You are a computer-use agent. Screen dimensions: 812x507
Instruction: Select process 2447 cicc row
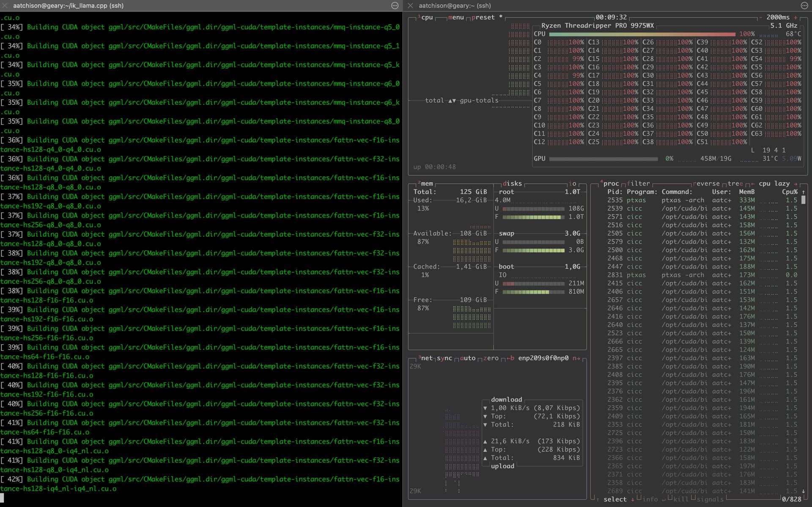click(x=702, y=267)
